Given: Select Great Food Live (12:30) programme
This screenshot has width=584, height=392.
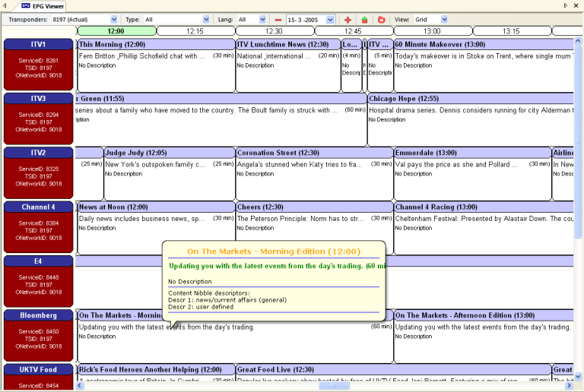Looking at the screenshot, I should click(394, 372).
